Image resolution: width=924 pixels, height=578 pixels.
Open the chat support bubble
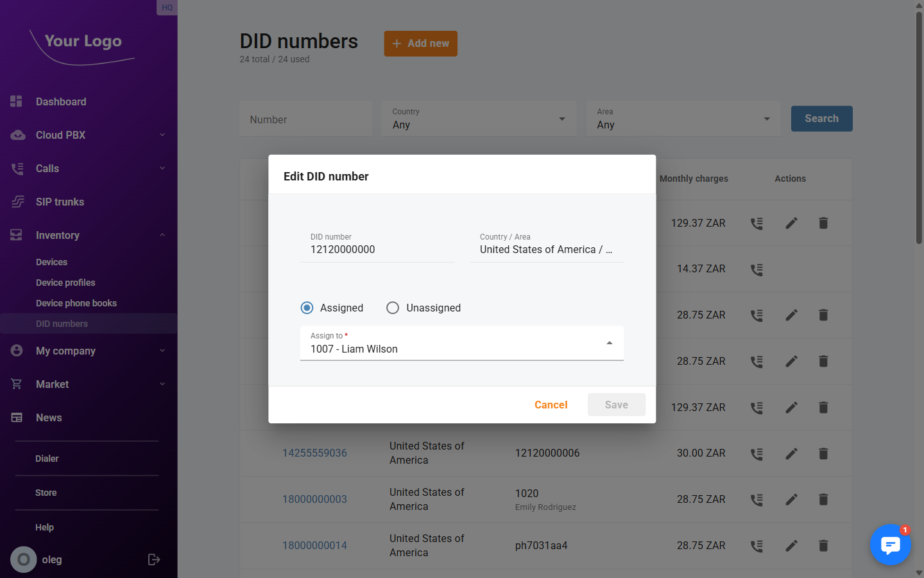(x=891, y=545)
